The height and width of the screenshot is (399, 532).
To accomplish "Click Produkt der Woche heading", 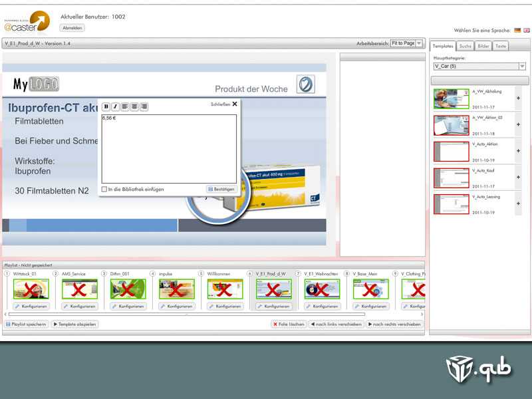I will coord(251,89).
